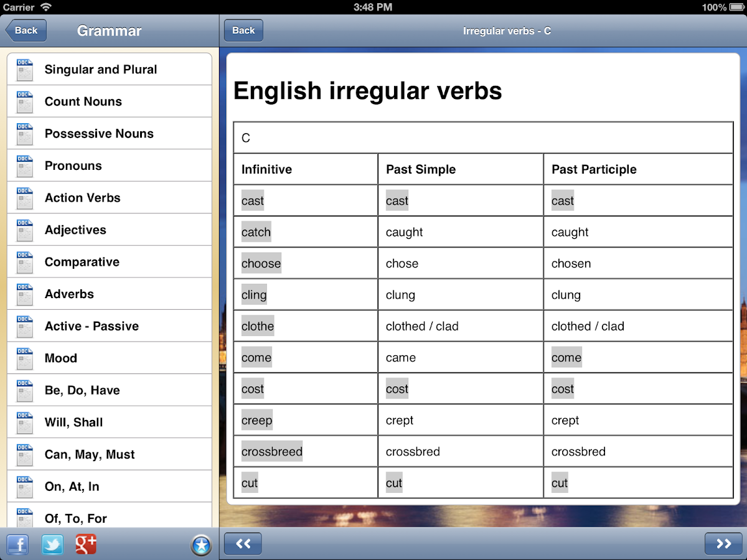The image size is (747, 560).
Task: Click the document icon for Possessive Nouns
Action: (x=24, y=133)
